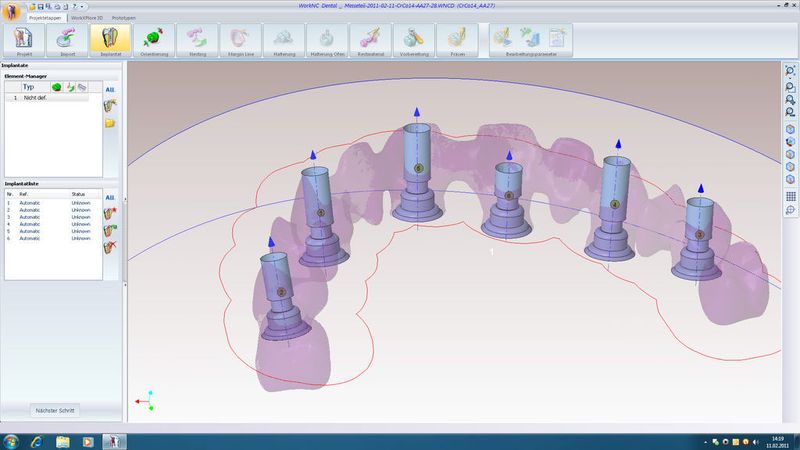
Task: Click All in the Implantatliste panel
Action: coord(109,197)
